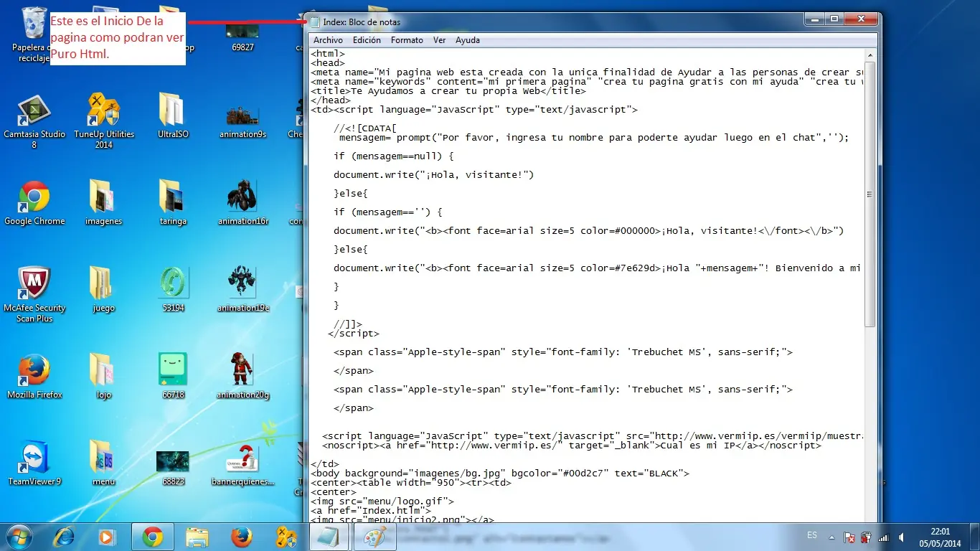This screenshot has height=551, width=980.
Task: Open the clock showing 22:01
Action: click(x=940, y=537)
